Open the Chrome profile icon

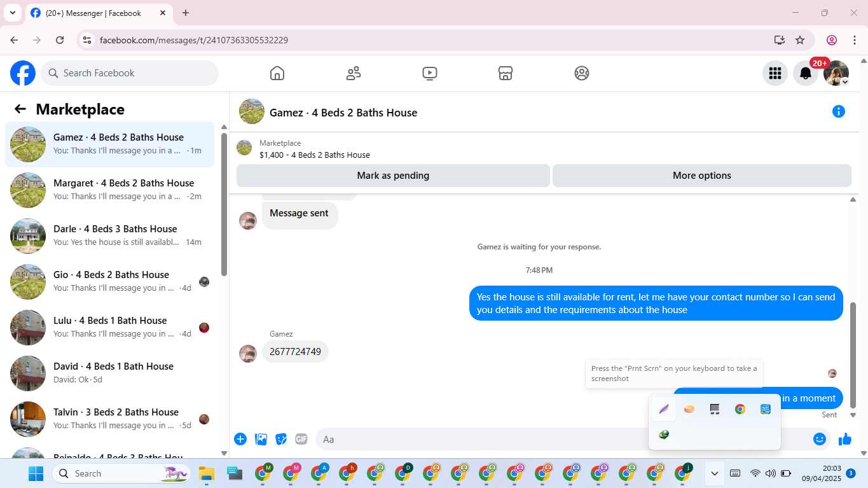pos(832,40)
